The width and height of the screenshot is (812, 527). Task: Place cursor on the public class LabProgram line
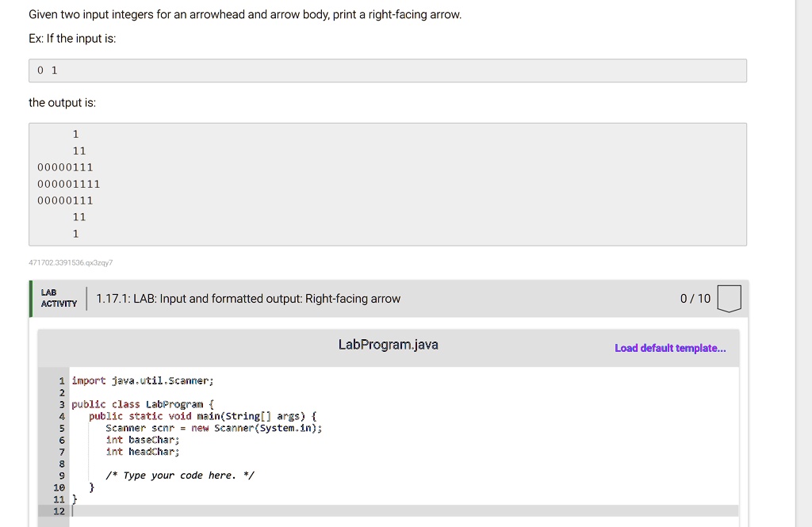137,404
